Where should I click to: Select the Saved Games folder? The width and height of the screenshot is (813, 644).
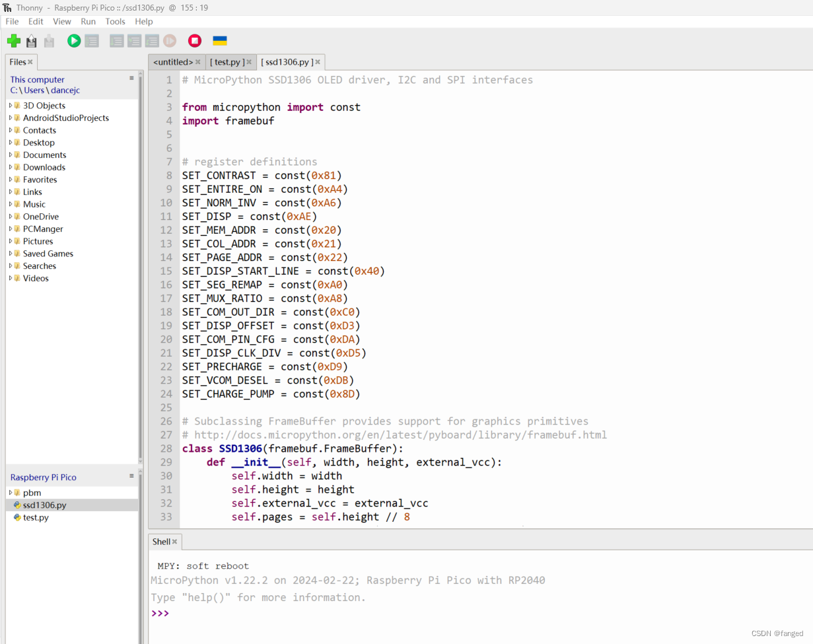click(48, 254)
